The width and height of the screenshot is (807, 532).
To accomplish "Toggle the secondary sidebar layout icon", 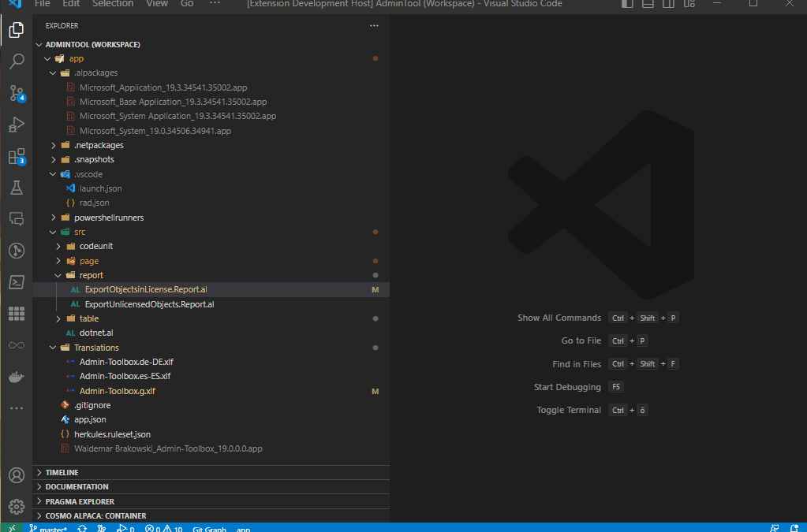I will tap(668, 4).
